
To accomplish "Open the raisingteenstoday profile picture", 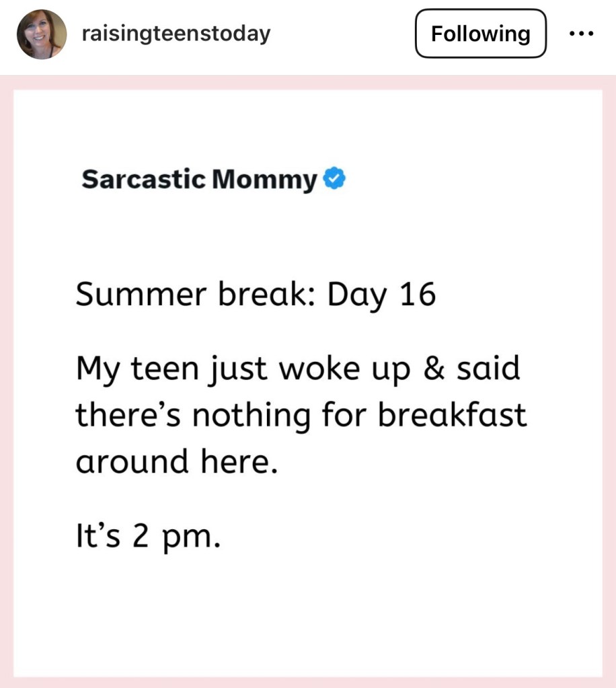I will point(42,34).
